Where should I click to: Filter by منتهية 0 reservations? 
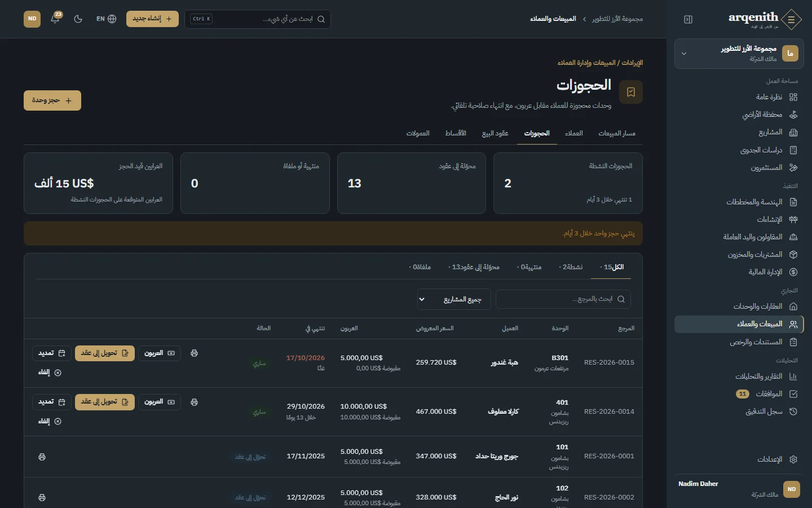[x=529, y=267]
